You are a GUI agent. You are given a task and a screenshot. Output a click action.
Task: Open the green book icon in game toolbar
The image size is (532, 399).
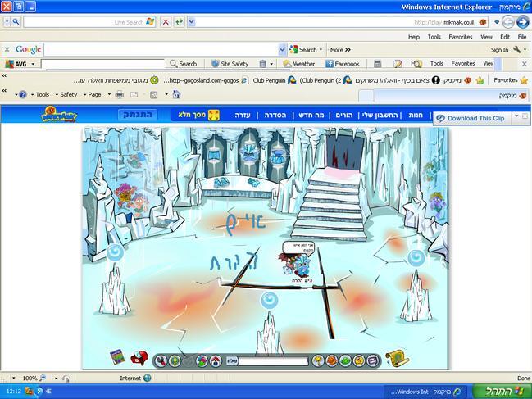(x=117, y=358)
